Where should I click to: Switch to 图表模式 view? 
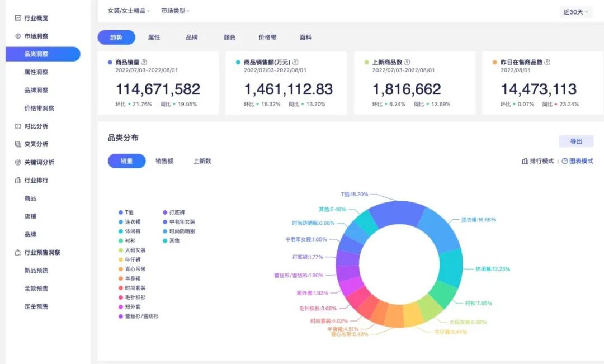577,161
